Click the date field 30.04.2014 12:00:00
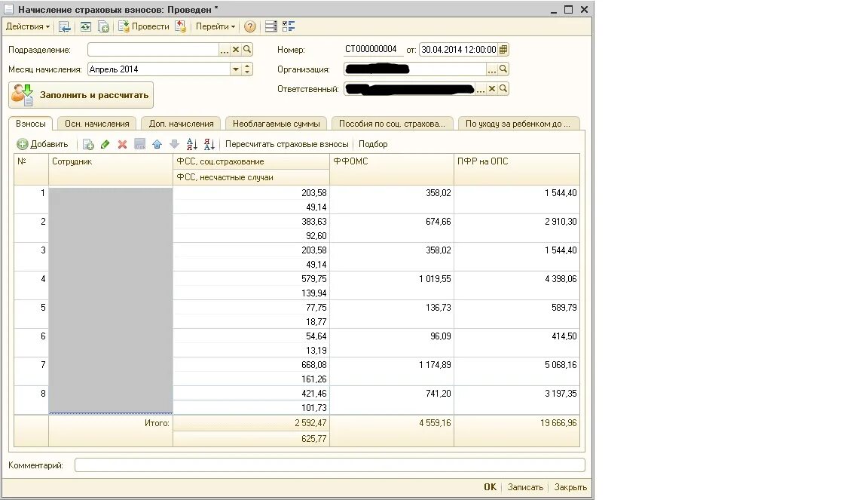The width and height of the screenshot is (868, 500). point(458,49)
